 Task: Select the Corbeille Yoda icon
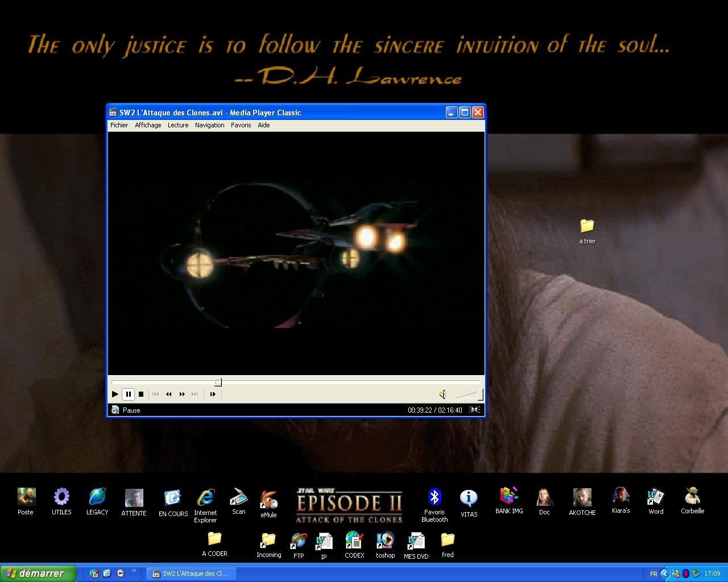coord(692,501)
